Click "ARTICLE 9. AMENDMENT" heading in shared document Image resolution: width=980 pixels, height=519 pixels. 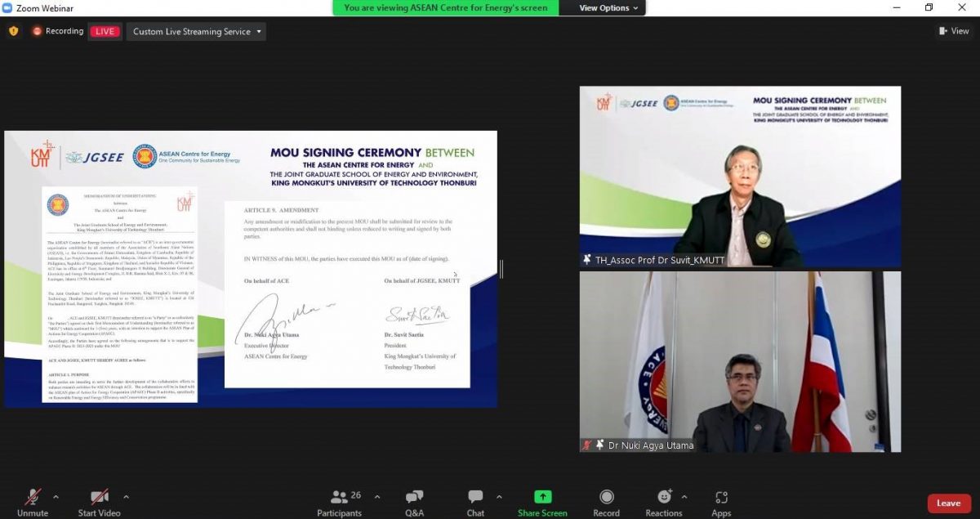coord(281,210)
